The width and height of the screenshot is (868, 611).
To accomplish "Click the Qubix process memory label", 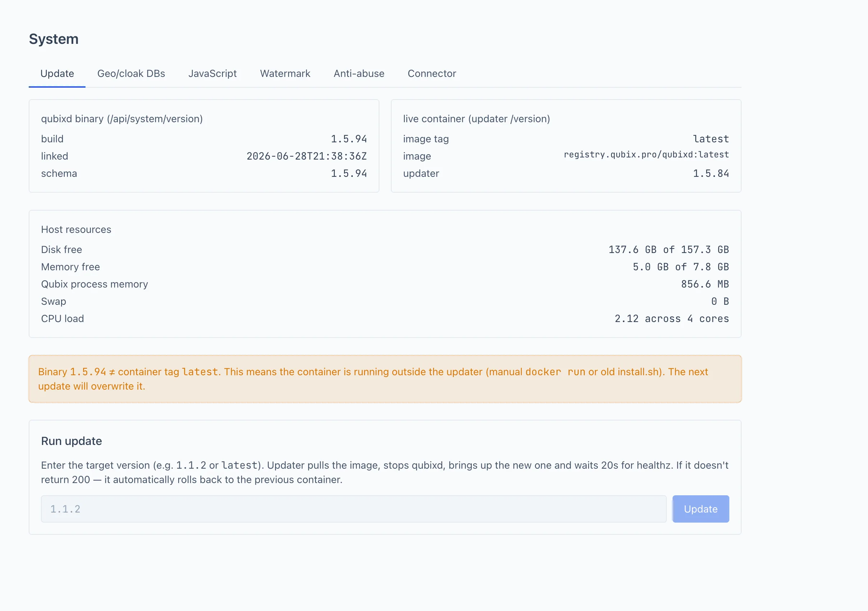I will pyautogui.click(x=94, y=284).
